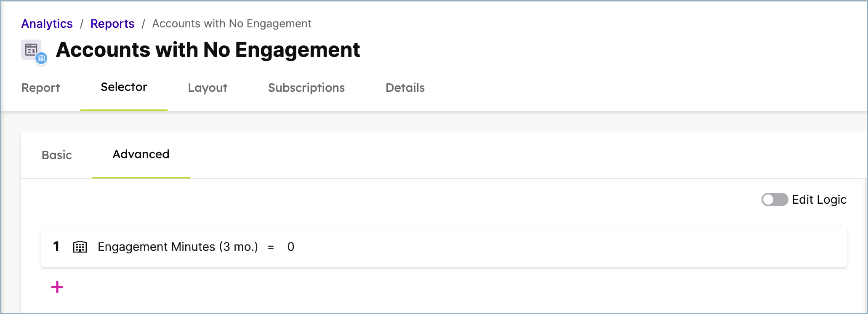Go to the Details tab

click(405, 88)
